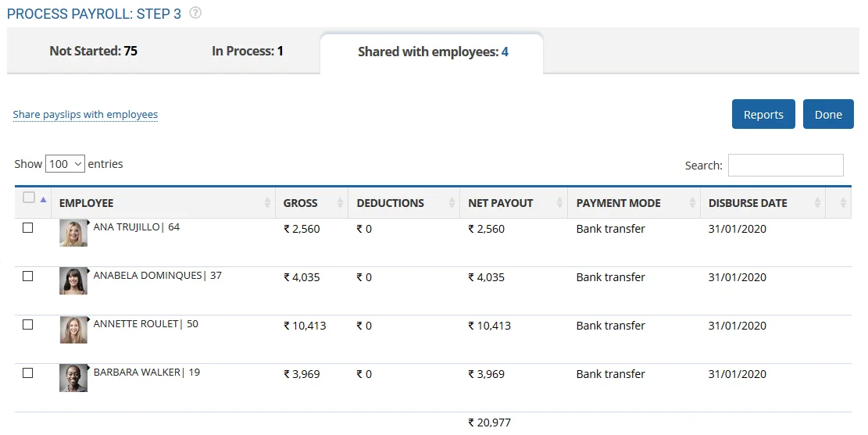The image size is (868, 435).
Task: Switch to the In Process: 1 tab
Action: tap(248, 51)
